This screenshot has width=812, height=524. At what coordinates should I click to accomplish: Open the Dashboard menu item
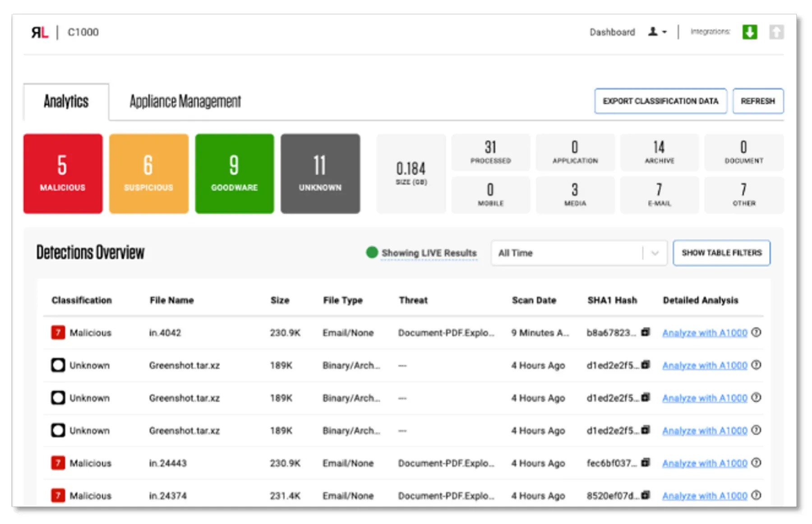pos(612,32)
